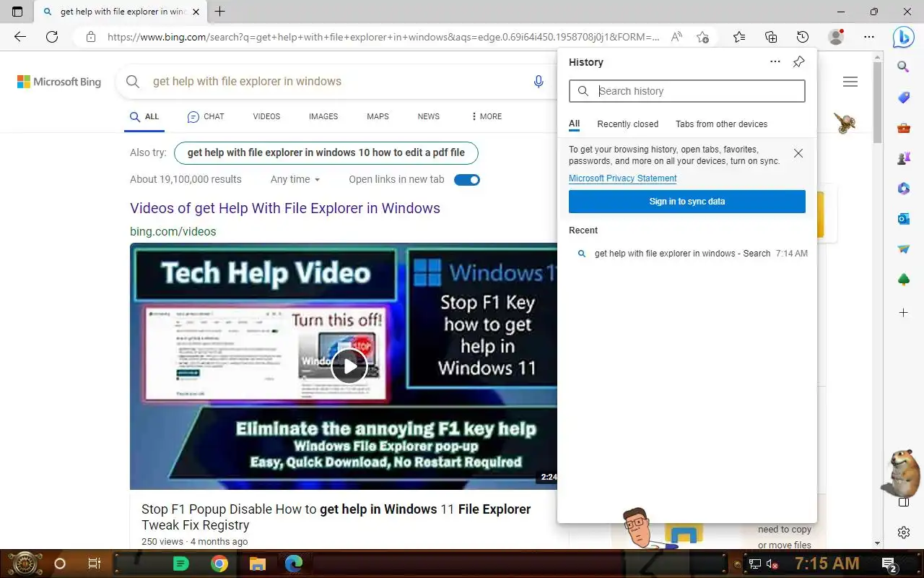Click the Search history input field
The image size is (924, 578).
tap(687, 91)
